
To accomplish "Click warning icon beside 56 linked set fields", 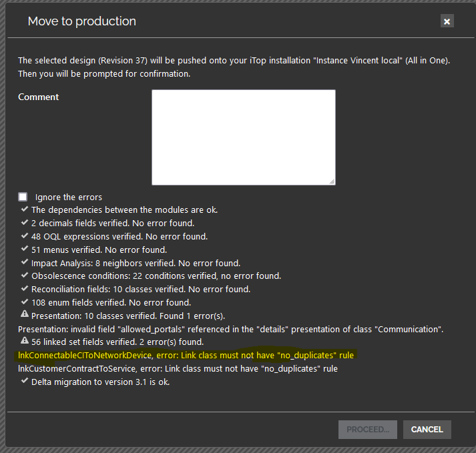I will pyautogui.click(x=24, y=342).
